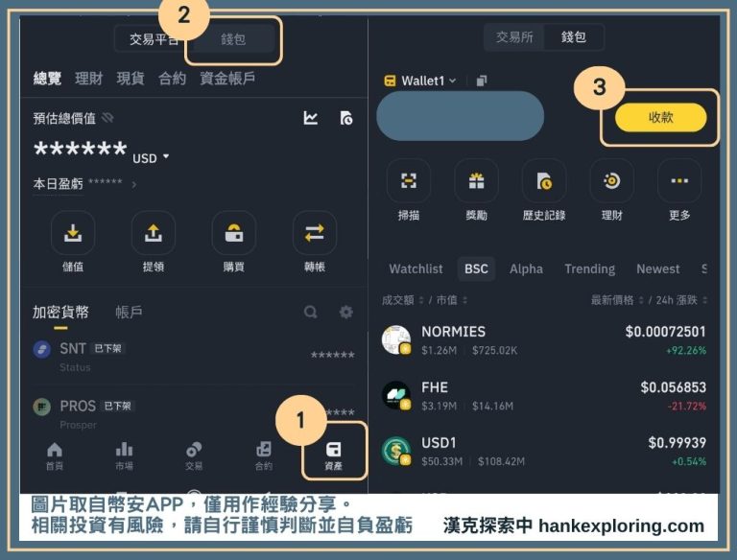Switch to the 資產 assets bottom tab

333,455
